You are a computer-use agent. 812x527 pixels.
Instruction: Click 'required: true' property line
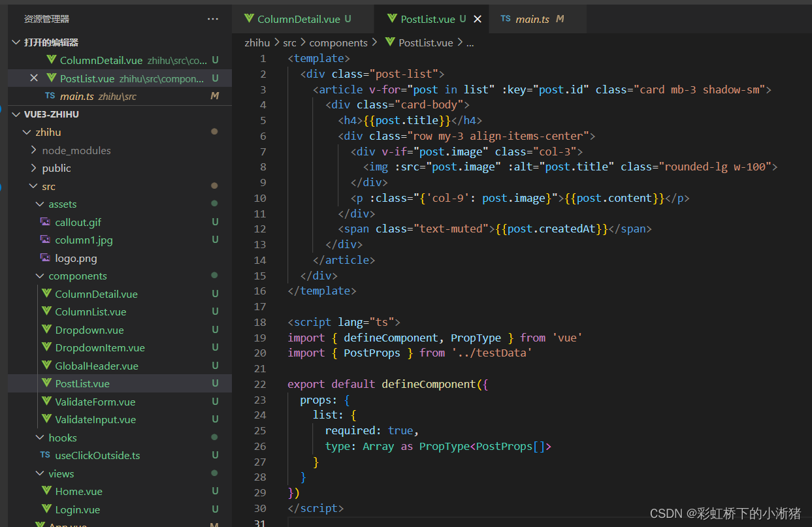point(372,430)
